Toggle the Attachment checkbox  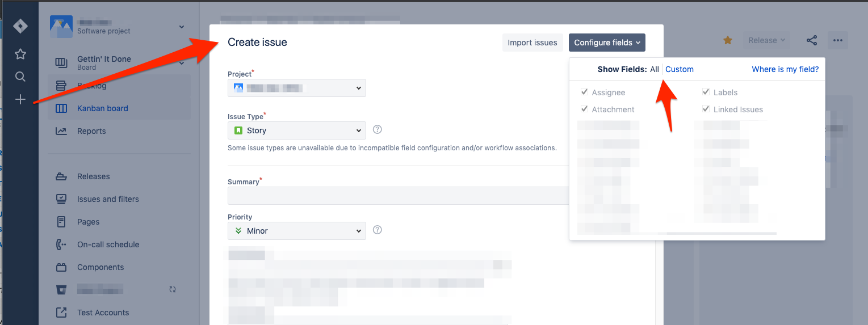pos(584,109)
